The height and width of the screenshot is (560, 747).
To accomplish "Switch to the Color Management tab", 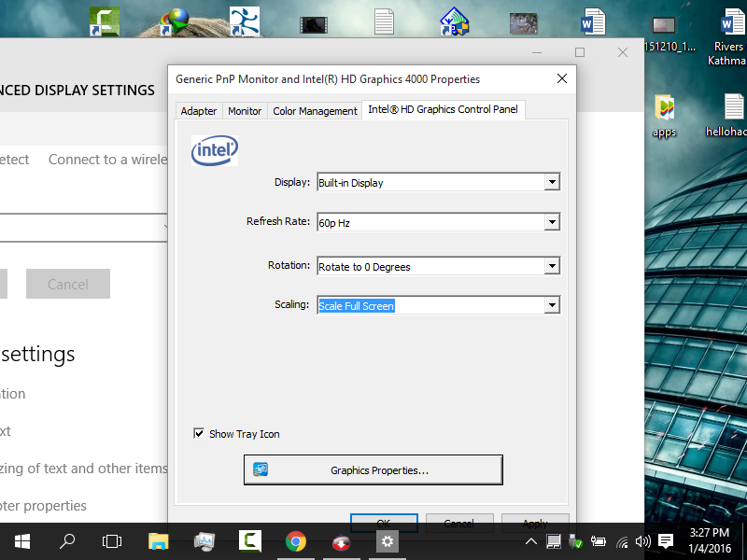I will click(315, 110).
